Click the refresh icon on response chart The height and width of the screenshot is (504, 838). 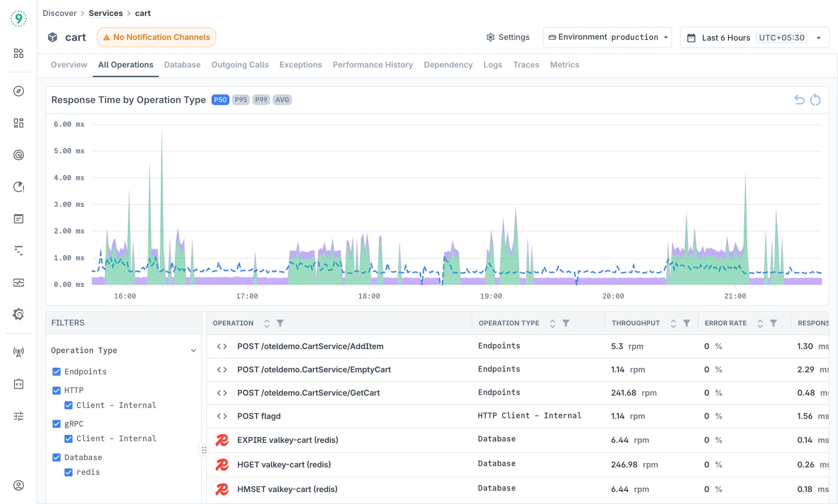[815, 100]
